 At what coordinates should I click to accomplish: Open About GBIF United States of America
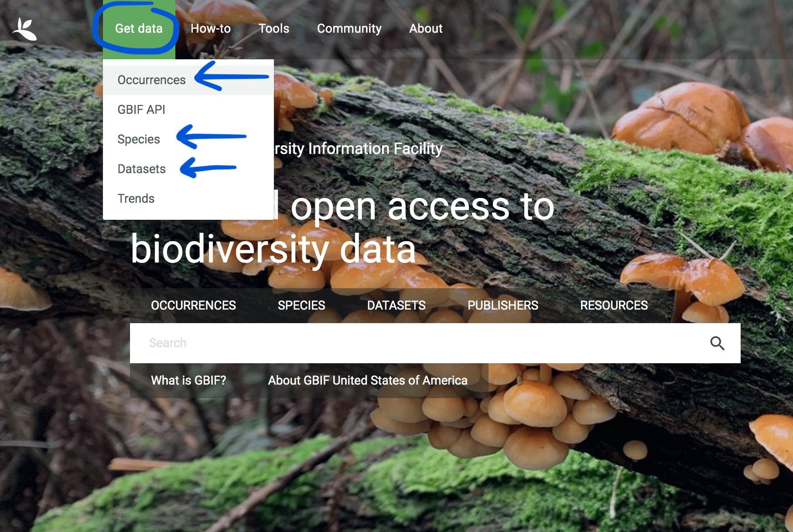click(x=367, y=380)
